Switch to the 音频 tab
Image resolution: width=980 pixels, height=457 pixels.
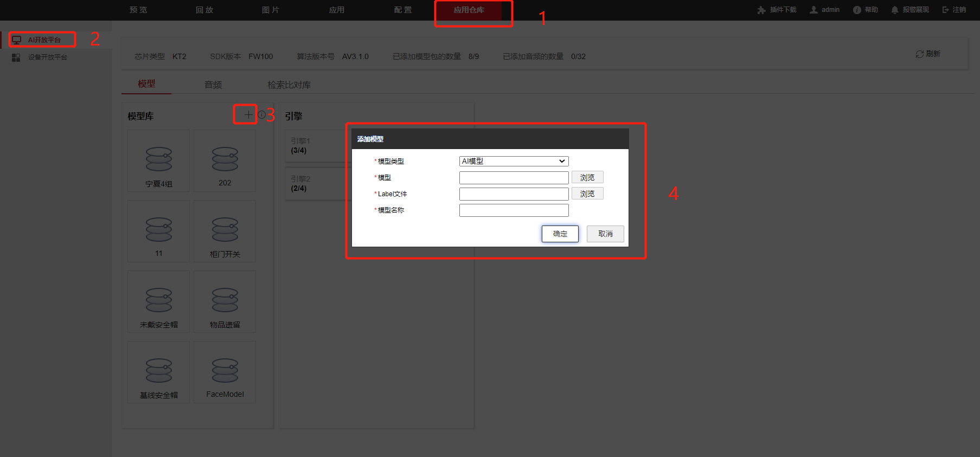[213, 85]
